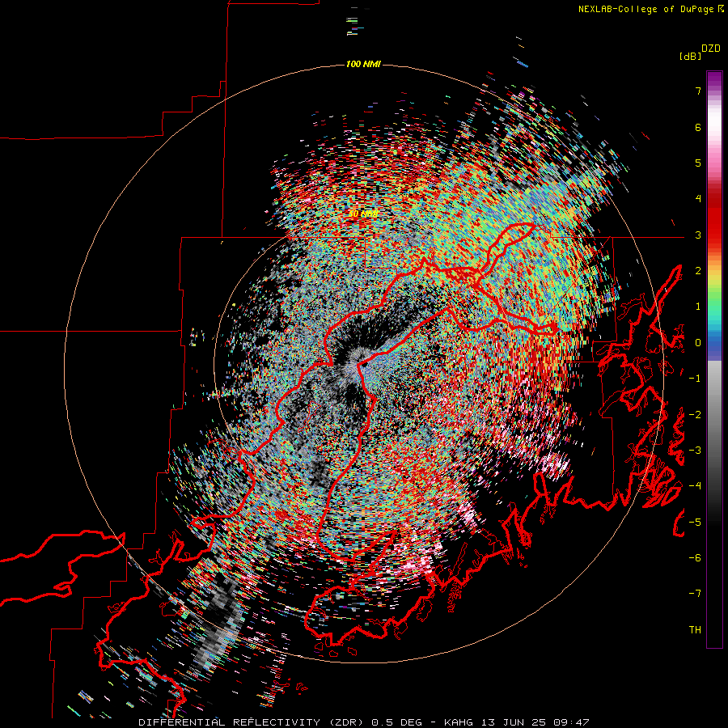
Task: Click the [dB] unit label
Action: coord(690,57)
